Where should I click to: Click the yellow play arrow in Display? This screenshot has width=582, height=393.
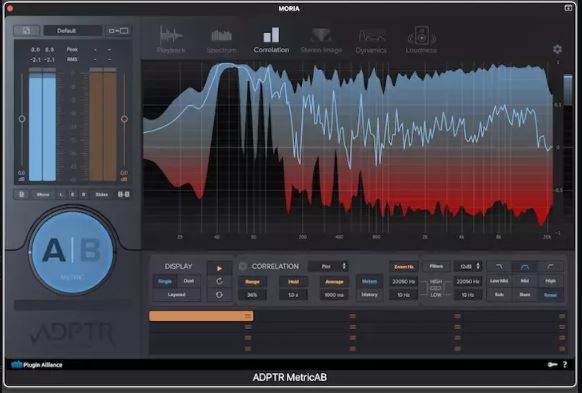(219, 268)
